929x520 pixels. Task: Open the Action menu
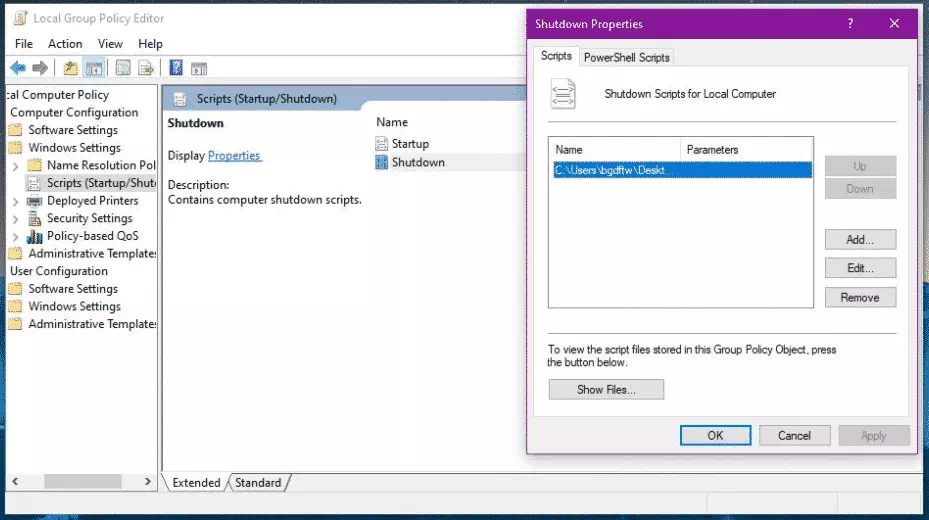[x=65, y=44]
